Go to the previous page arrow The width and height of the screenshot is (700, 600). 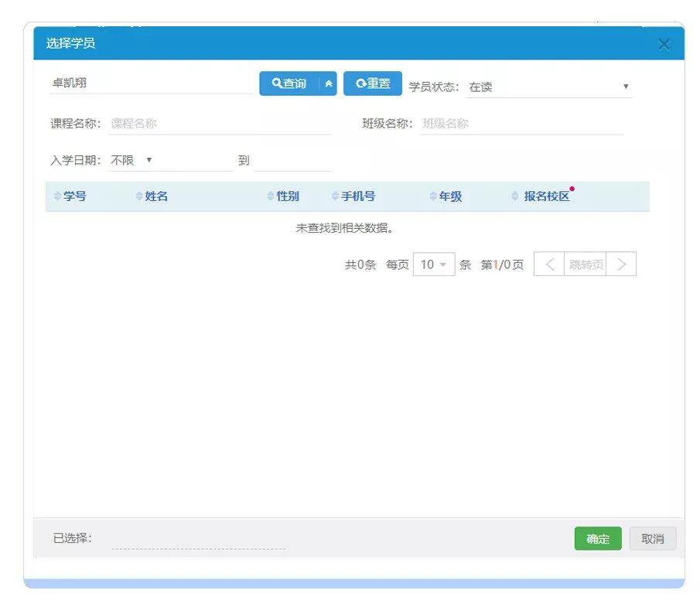tap(549, 264)
